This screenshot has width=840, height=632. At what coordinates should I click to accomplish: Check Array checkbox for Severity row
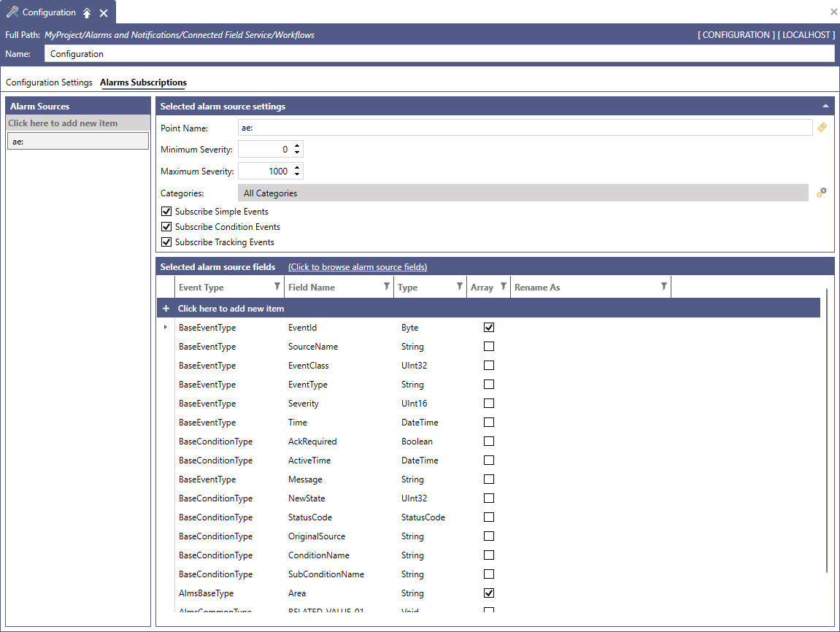point(488,404)
